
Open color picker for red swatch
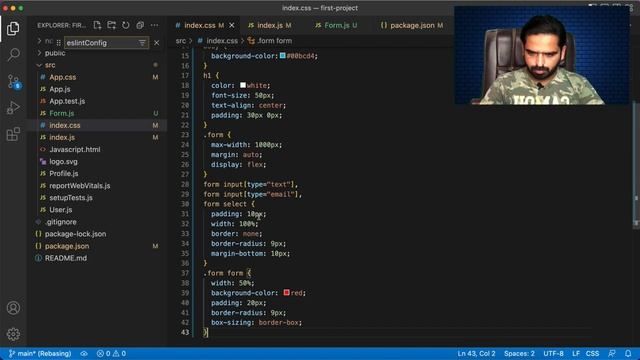click(x=287, y=293)
